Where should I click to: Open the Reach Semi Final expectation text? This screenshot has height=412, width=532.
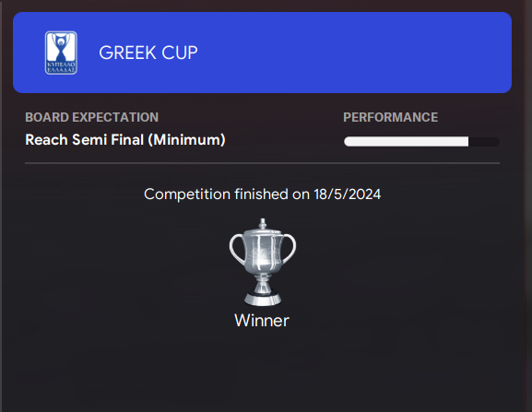click(125, 140)
